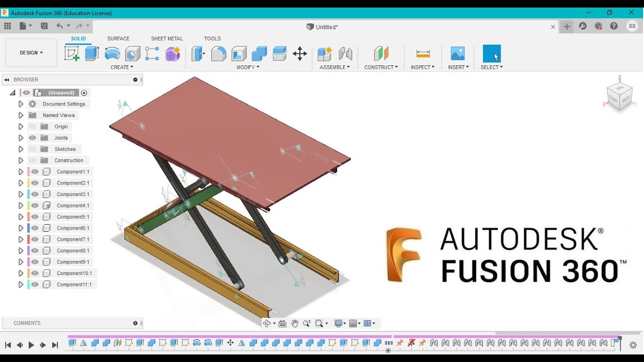Open the data panel grid icon
Viewport: 644px width, 362px height.
[8, 26]
